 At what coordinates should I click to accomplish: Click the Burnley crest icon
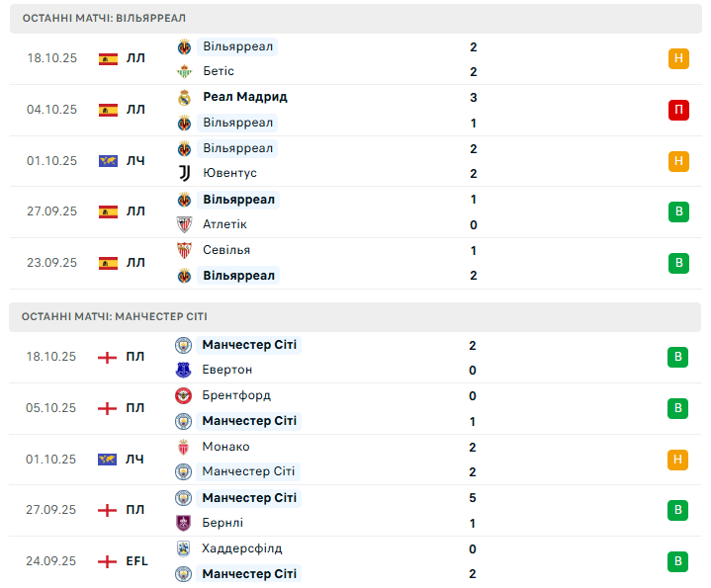[x=183, y=523]
